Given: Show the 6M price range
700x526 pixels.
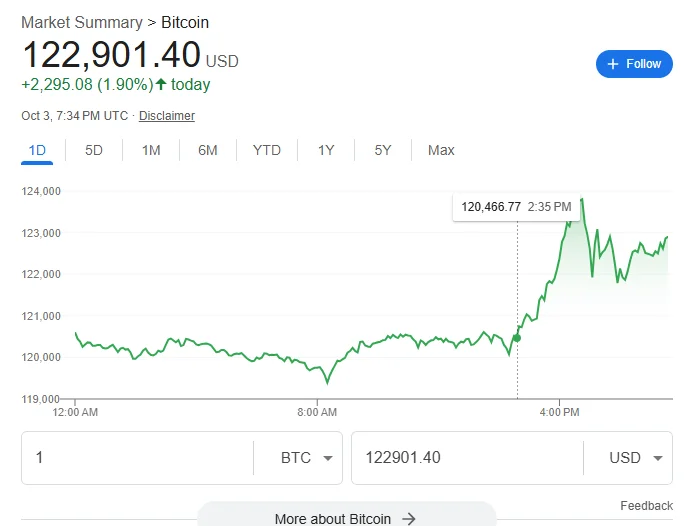Looking at the screenshot, I should [x=208, y=150].
